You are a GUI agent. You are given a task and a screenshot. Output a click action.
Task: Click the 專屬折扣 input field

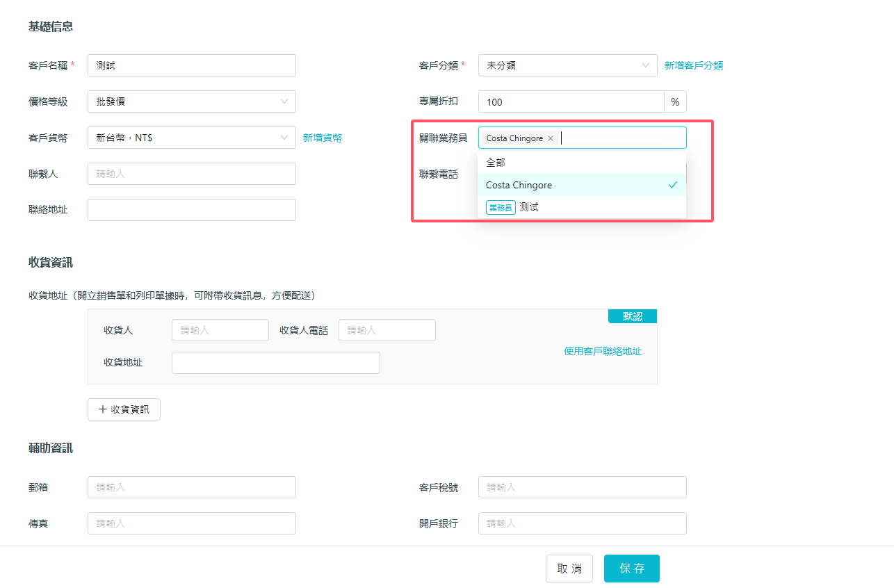point(571,101)
